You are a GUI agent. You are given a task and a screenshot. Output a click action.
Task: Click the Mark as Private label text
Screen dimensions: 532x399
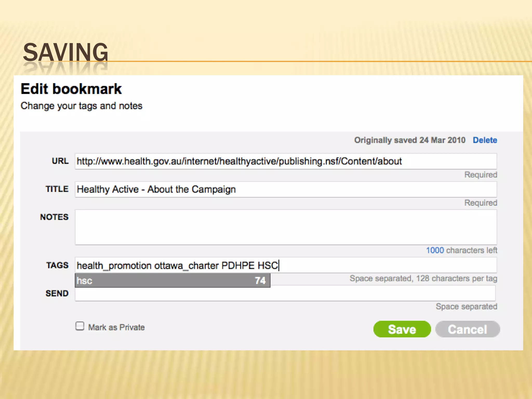pos(116,327)
